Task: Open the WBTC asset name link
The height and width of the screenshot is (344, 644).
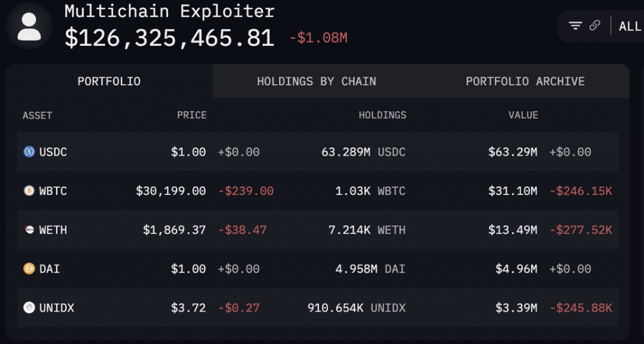Action: point(53,191)
